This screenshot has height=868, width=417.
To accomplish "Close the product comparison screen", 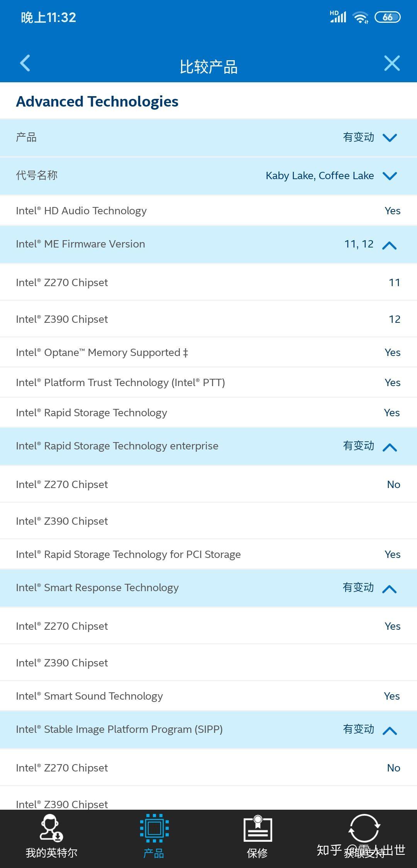I will coord(392,63).
